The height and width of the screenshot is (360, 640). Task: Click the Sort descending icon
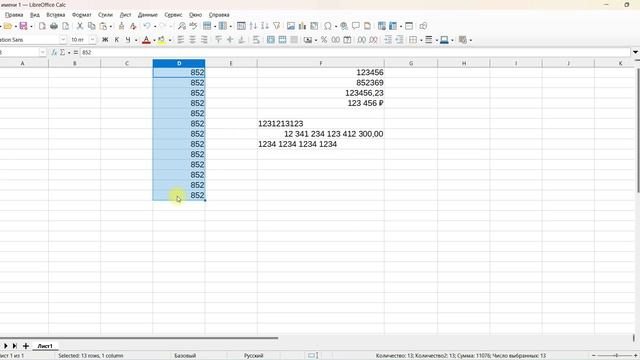pyautogui.click(x=265, y=26)
